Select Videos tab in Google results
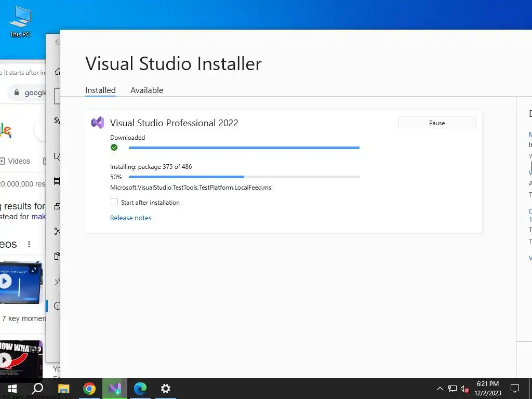Image resolution: width=532 pixels, height=399 pixels. tap(15, 161)
